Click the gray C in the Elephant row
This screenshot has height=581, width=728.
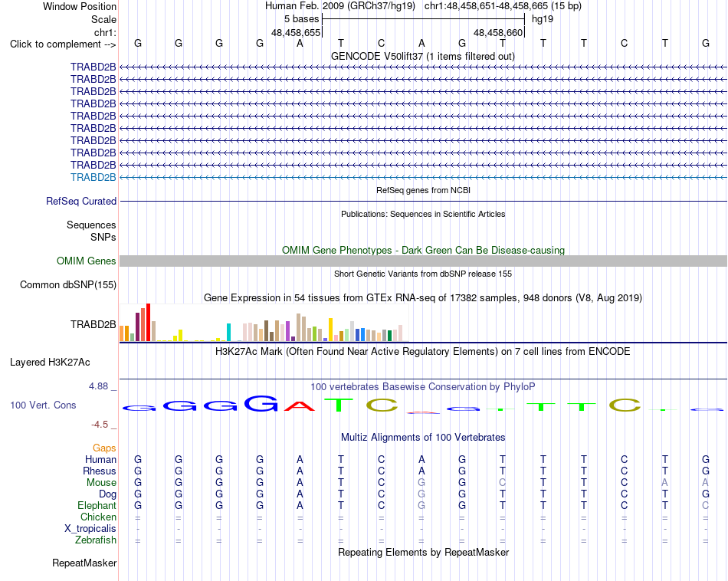[x=705, y=505]
